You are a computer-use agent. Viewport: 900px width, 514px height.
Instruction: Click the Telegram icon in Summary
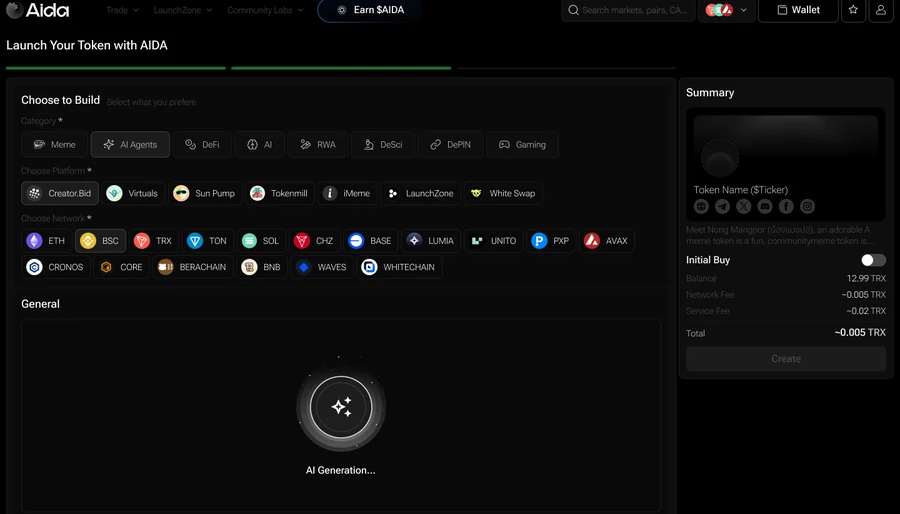(x=722, y=207)
